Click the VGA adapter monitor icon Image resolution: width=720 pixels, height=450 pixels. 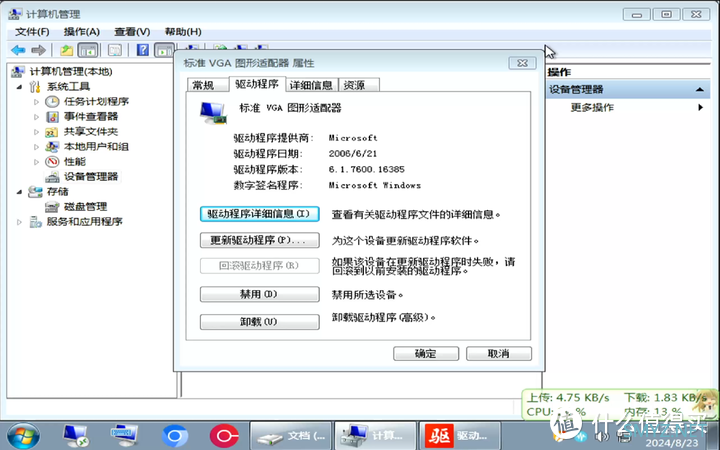pyautogui.click(x=213, y=112)
